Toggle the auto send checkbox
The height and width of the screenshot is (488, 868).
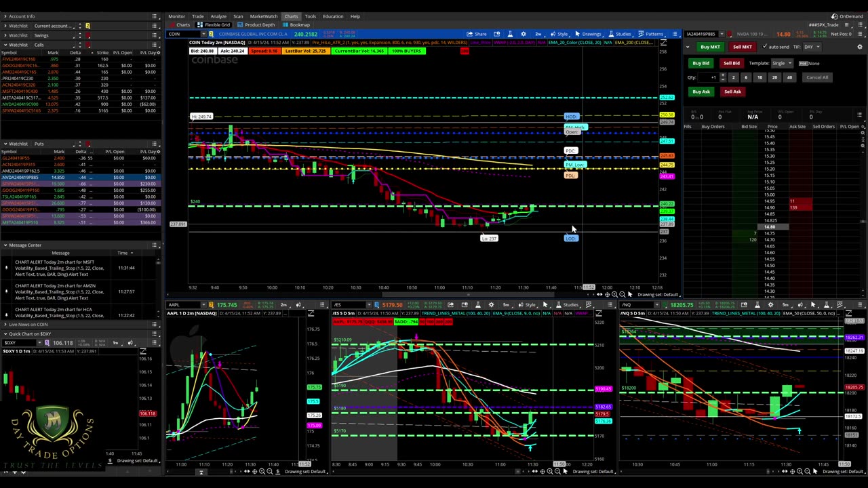pos(765,47)
